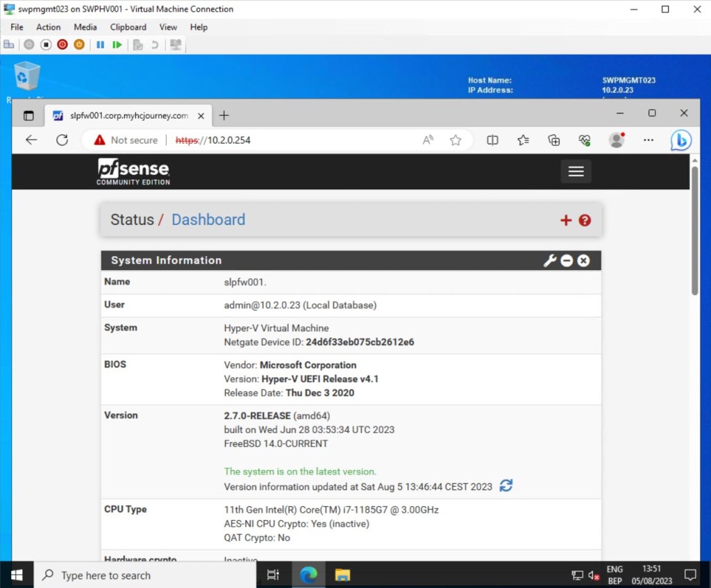The image size is (711, 588).
Task: Open the Bing Copilot sidebar icon
Action: (680, 140)
